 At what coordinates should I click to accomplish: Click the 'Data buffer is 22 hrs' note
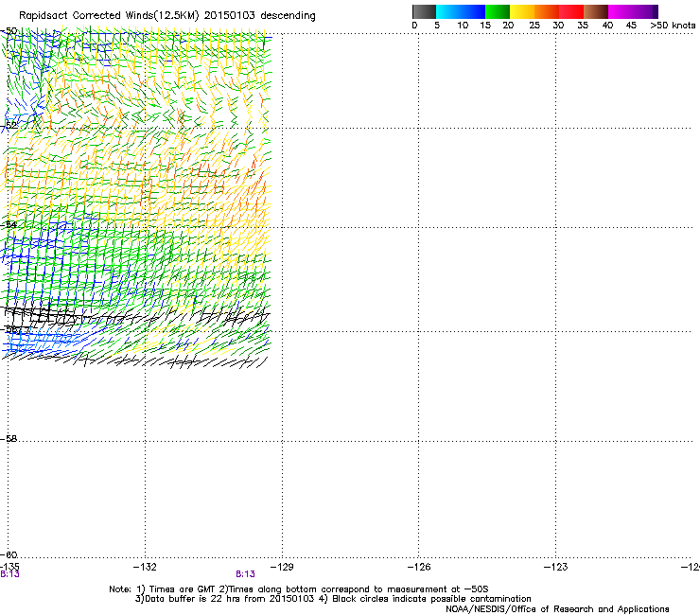point(224,599)
